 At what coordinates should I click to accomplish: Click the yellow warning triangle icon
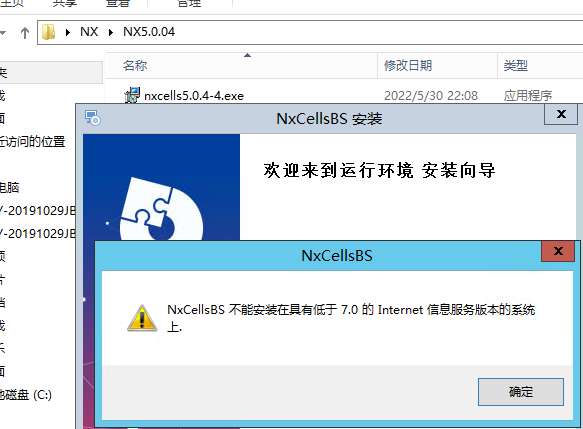coord(142,318)
